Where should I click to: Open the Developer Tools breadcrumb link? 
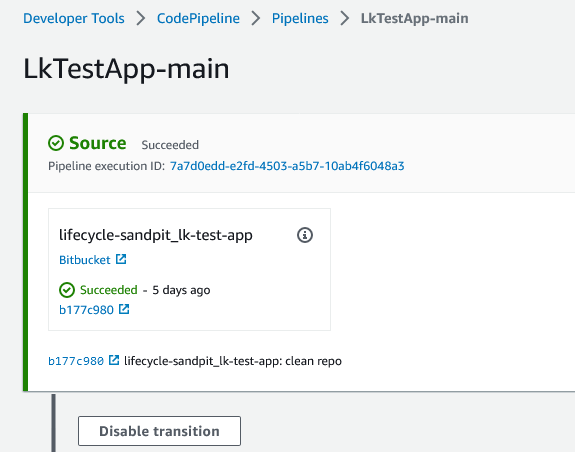(x=74, y=18)
